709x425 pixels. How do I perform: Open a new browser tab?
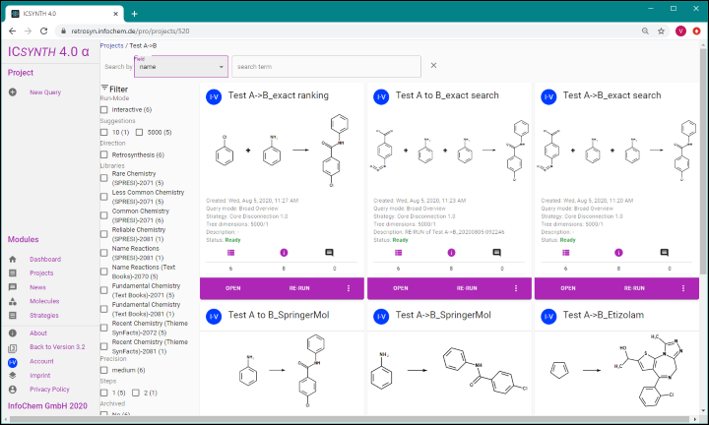pos(134,14)
